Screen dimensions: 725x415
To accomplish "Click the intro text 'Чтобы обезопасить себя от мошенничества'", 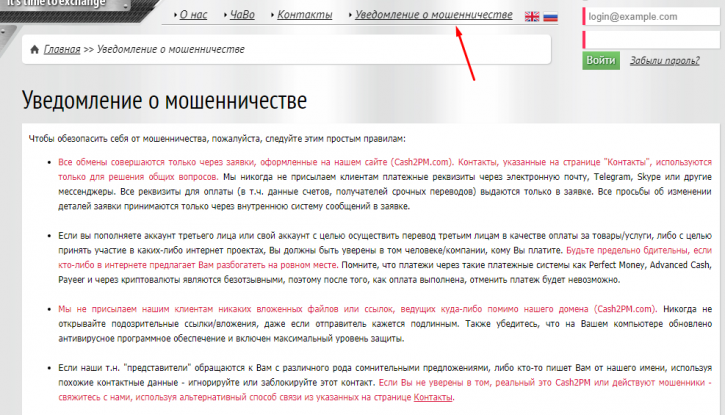I will click(x=119, y=139).
